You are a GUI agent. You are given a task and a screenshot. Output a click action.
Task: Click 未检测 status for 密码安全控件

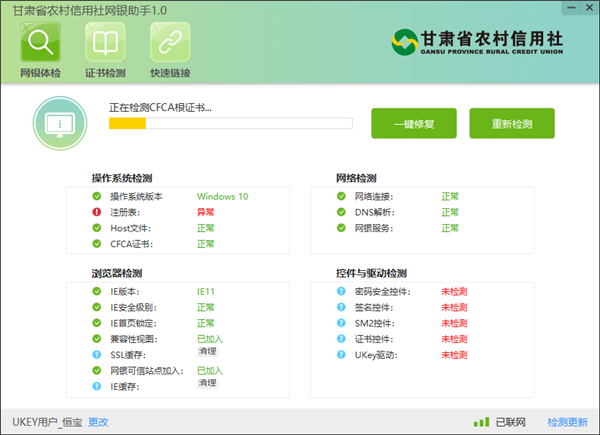pos(454,292)
